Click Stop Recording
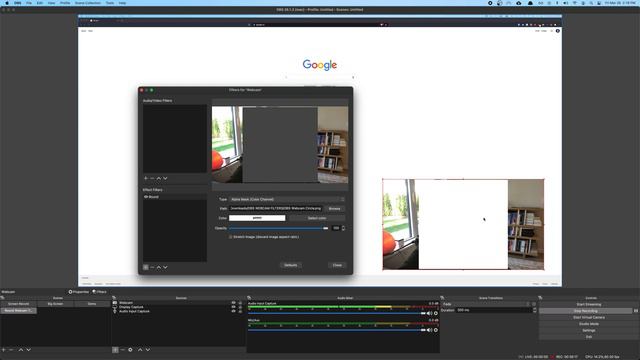This screenshot has height=360, width=640. tap(586, 311)
